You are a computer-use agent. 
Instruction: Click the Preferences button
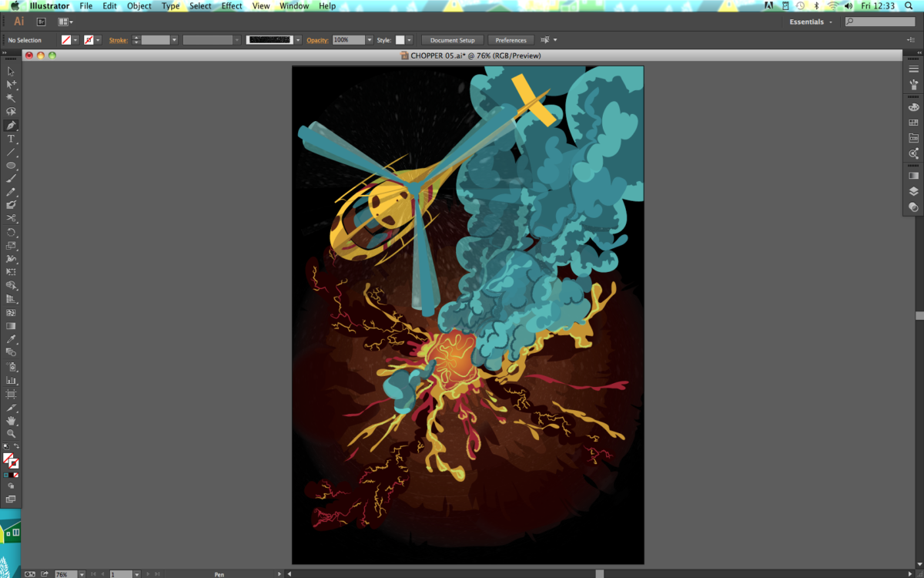pyautogui.click(x=511, y=40)
